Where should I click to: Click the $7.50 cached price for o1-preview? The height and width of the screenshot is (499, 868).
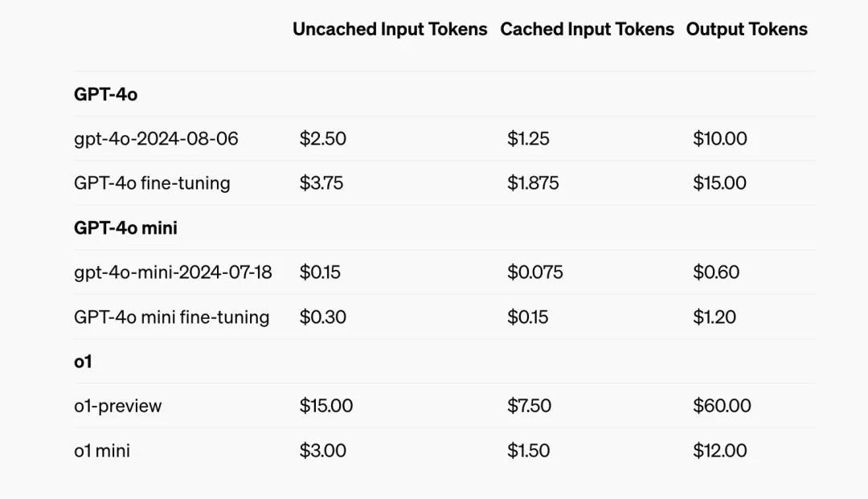pos(529,407)
